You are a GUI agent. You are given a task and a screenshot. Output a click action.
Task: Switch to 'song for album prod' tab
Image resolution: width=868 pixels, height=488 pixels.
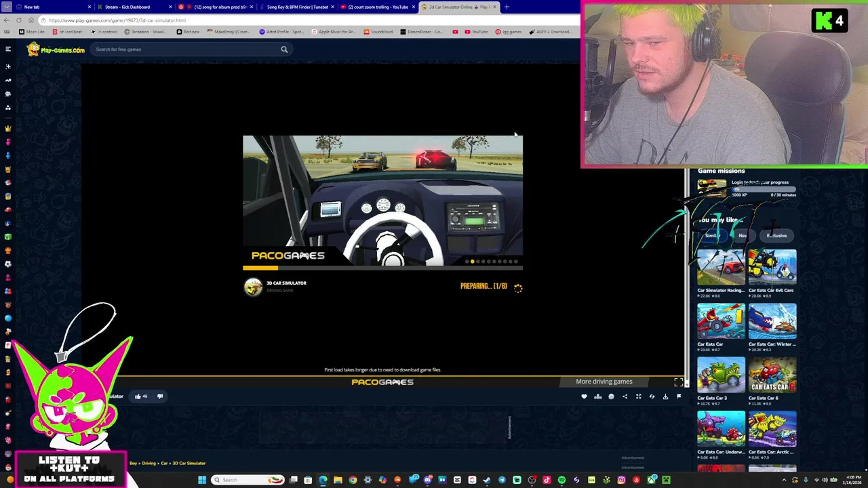[x=216, y=7]
